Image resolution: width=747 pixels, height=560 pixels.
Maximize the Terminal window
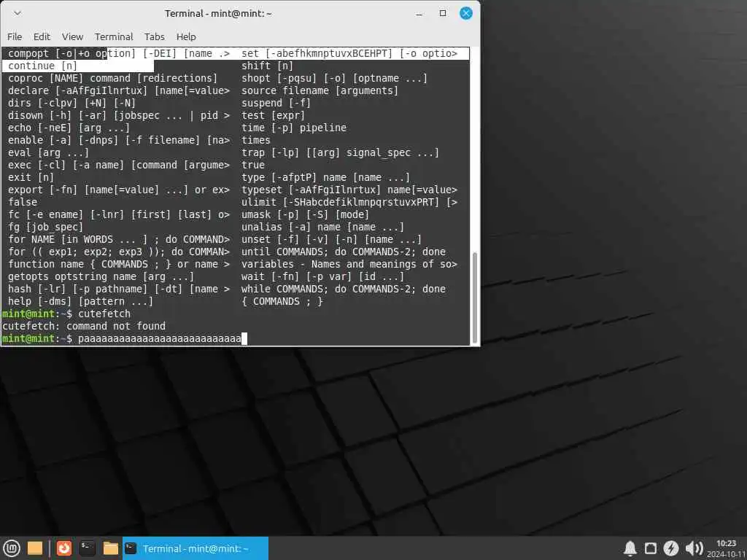(443, 13)
